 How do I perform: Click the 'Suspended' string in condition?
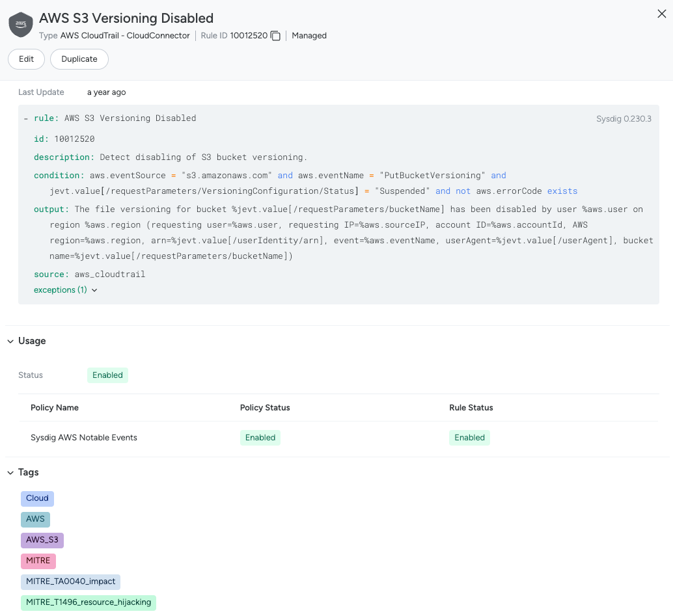[402, 191]
